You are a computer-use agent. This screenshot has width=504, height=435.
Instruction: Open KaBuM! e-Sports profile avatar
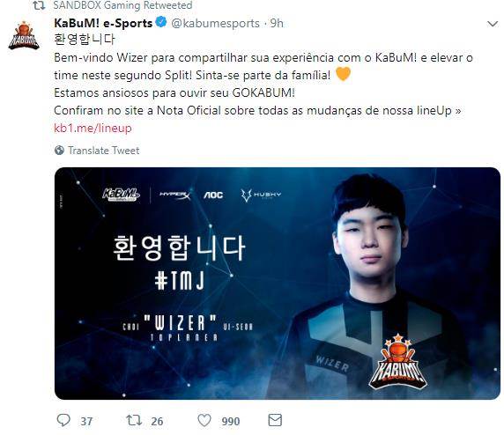pyautogui.click(x=24, y=35)
